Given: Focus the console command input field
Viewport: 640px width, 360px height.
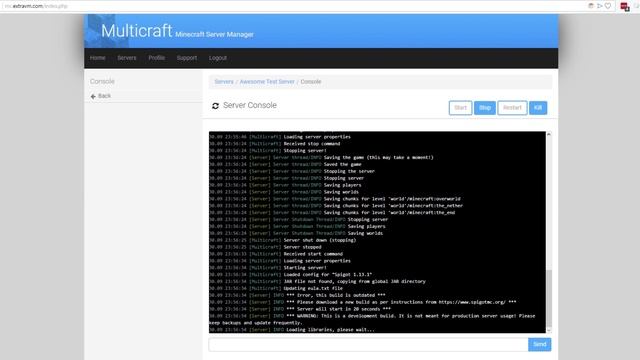Looking at the screenshot, I should click(368, 344).
